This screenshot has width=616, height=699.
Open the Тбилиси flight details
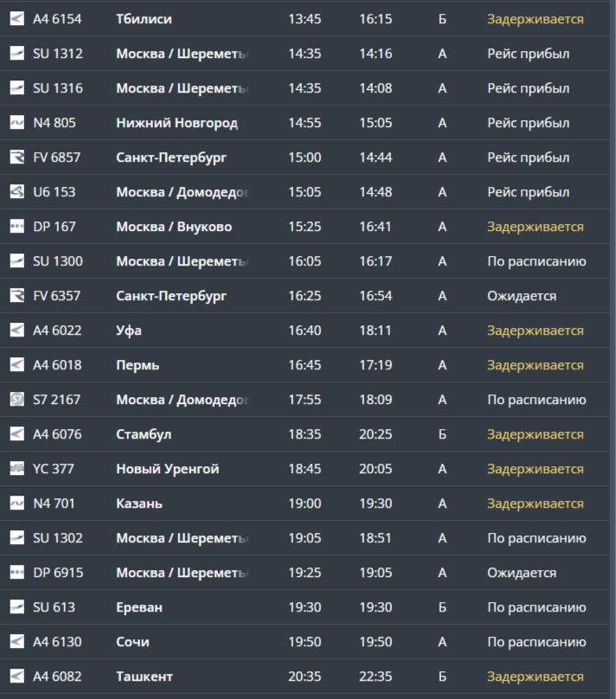click(144, 19)
